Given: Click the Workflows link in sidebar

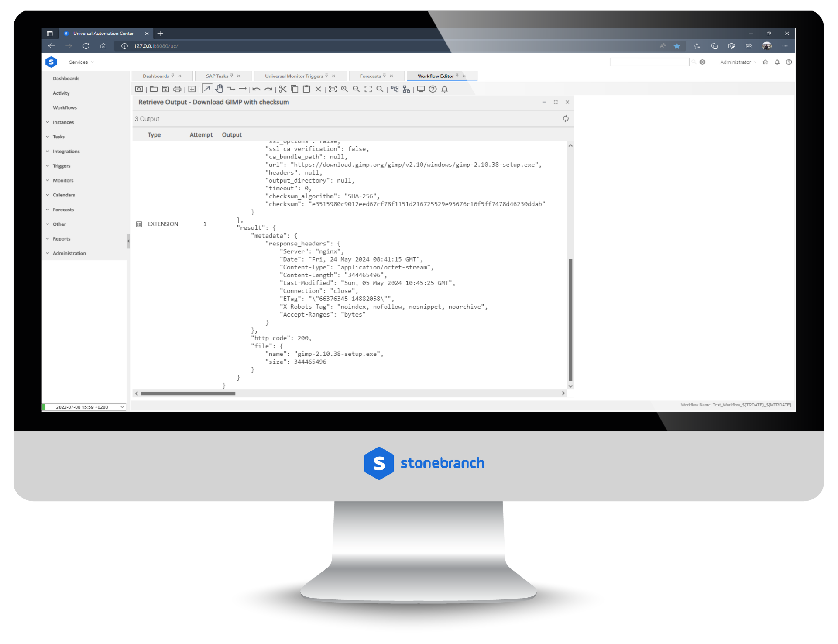Looking at the screenshot, I should click(65, 107).
